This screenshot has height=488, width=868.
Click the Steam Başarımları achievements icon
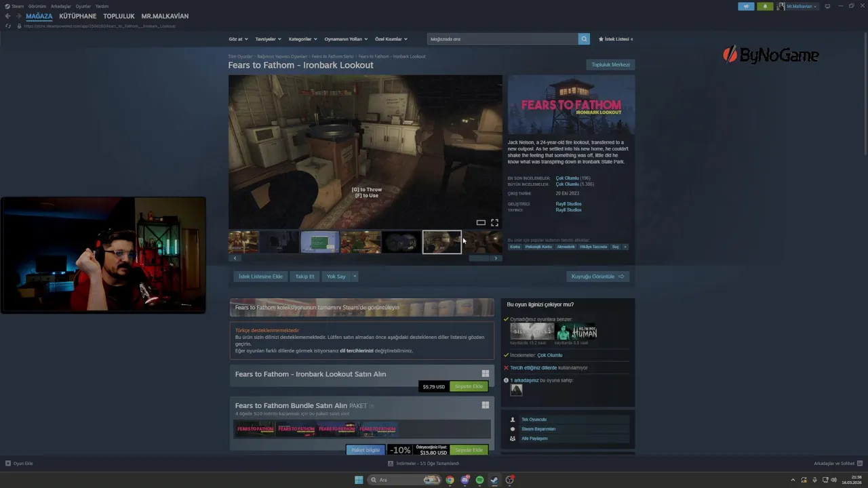[513, 429]
